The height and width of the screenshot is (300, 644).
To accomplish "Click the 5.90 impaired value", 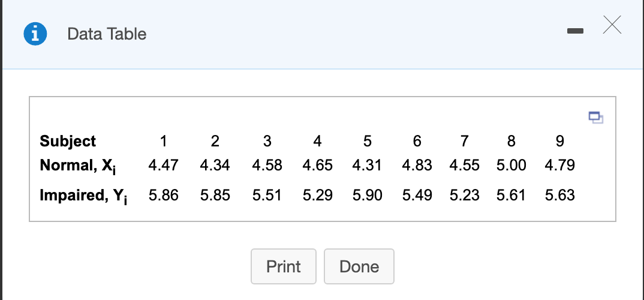I will click(367, 195).
